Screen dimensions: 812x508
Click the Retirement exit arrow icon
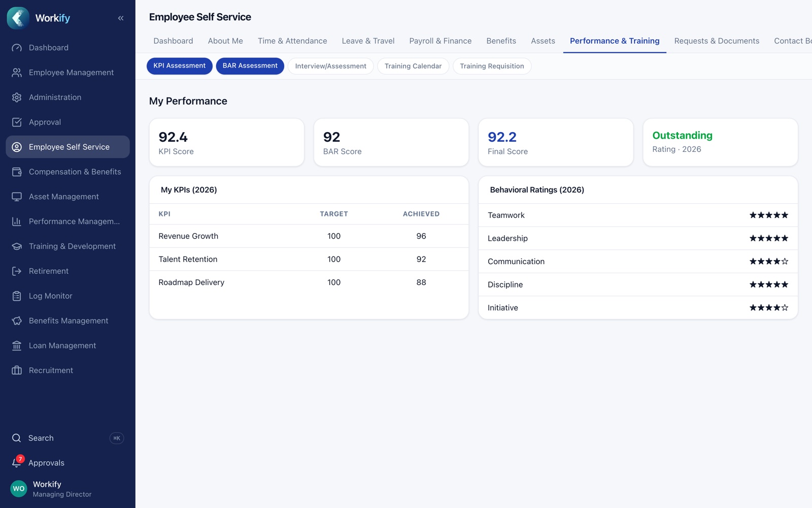pos(17,271)
